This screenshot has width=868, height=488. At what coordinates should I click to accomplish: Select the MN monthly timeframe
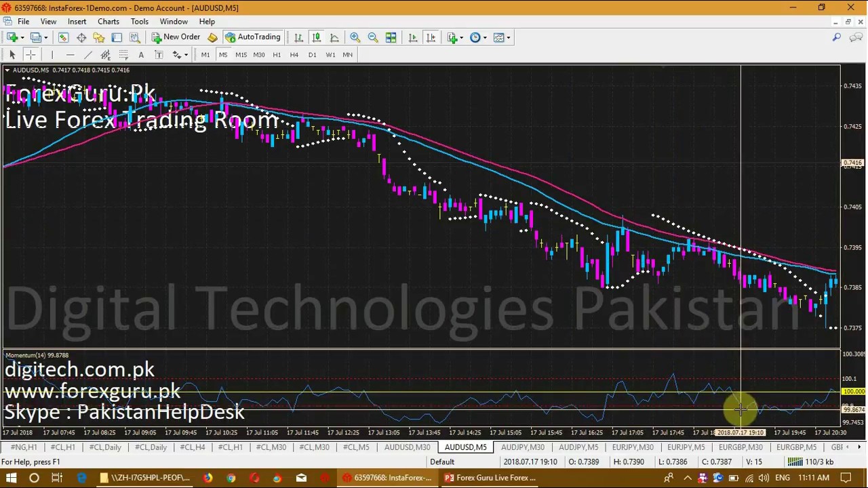pyautogui.click(x=347, y=54)
